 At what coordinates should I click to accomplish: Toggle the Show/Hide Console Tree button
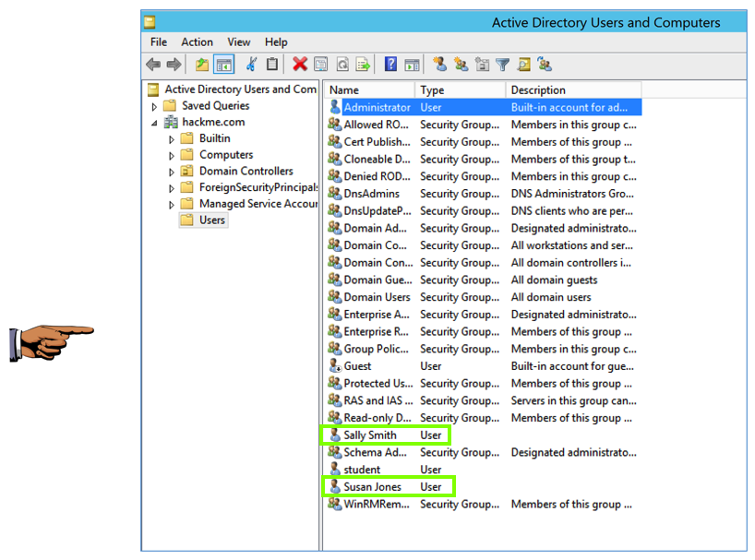[223, 65]
